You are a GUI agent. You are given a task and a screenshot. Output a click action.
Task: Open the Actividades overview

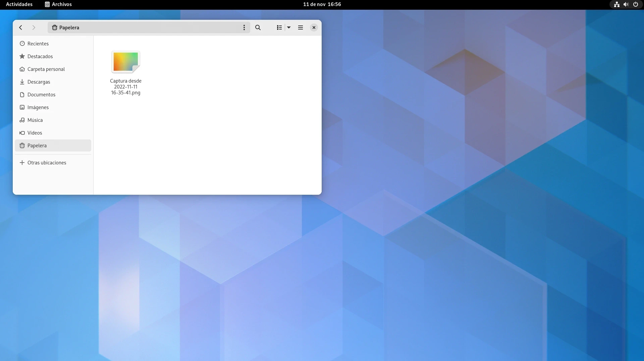pyautogui.click(x=19, y=4)
